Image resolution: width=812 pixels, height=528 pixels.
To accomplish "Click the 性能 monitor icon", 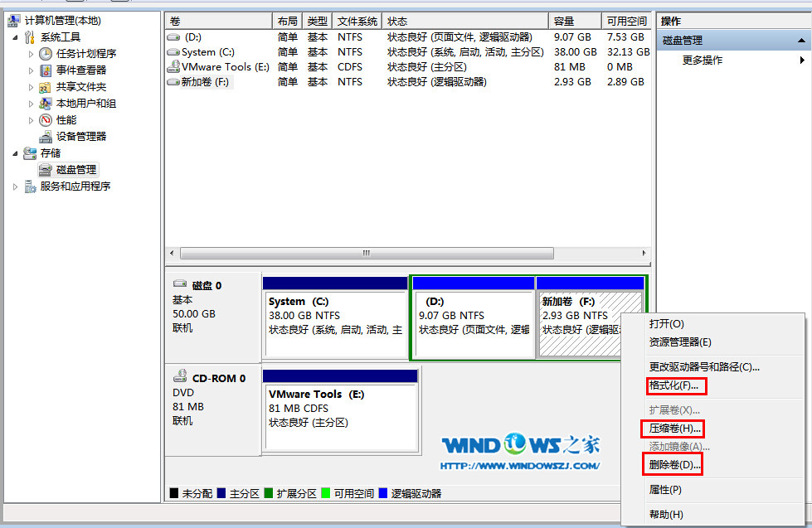I will 46,120.
